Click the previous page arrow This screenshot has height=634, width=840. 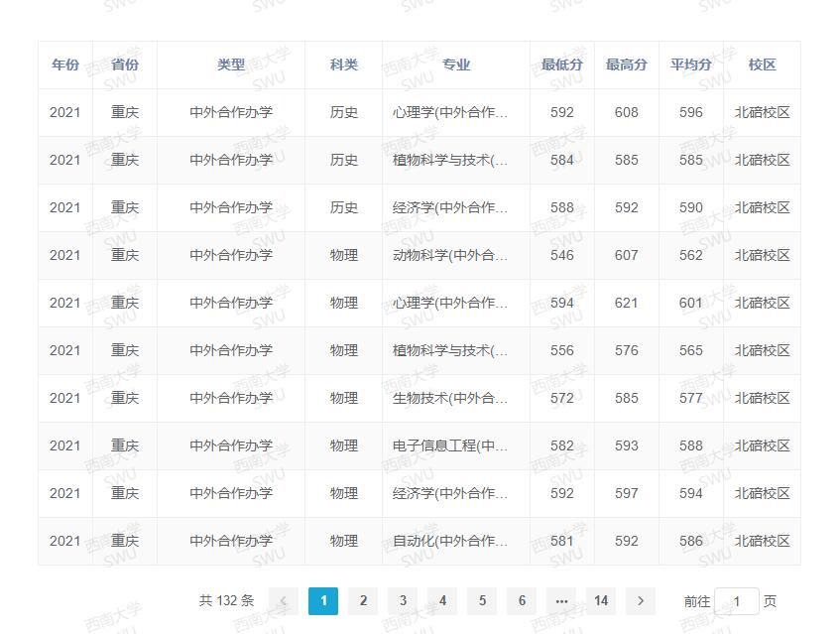[284, 601]
